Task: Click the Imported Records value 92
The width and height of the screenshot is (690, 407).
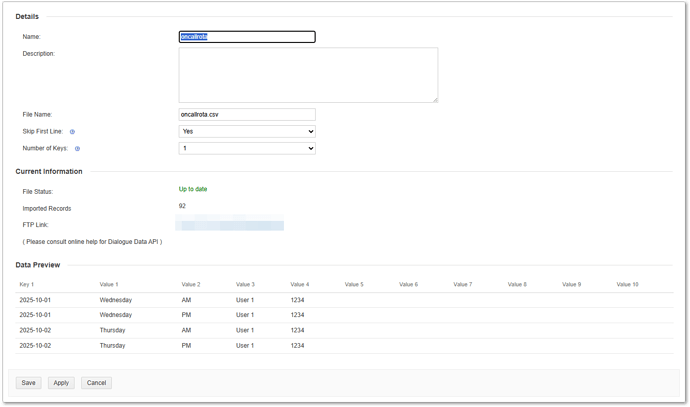Action: (182, 206)
